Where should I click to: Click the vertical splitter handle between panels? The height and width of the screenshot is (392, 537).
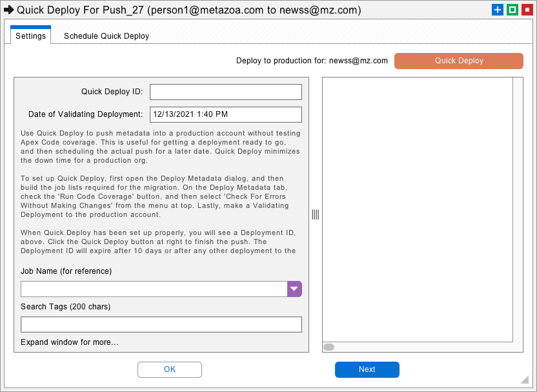(316, 215)
